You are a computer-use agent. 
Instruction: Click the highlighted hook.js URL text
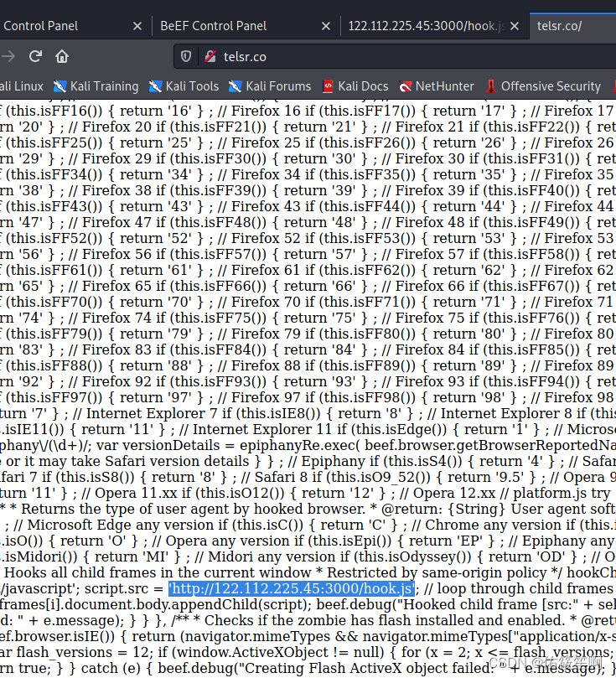tap(292, 588)
